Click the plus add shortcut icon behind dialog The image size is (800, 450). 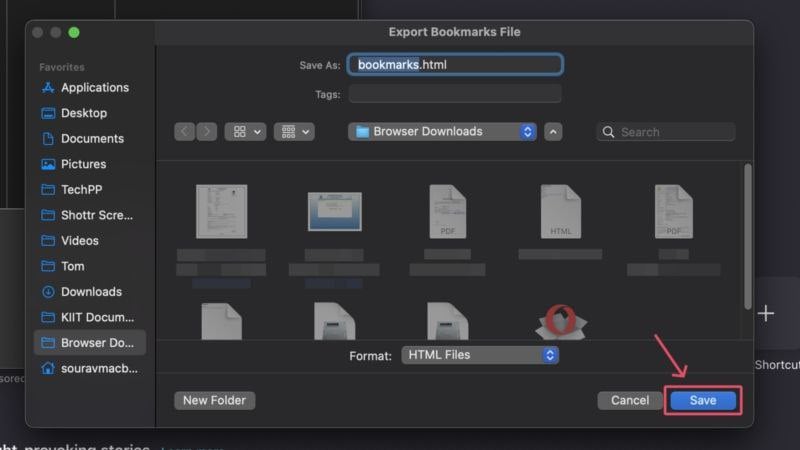tap(766, 313)
